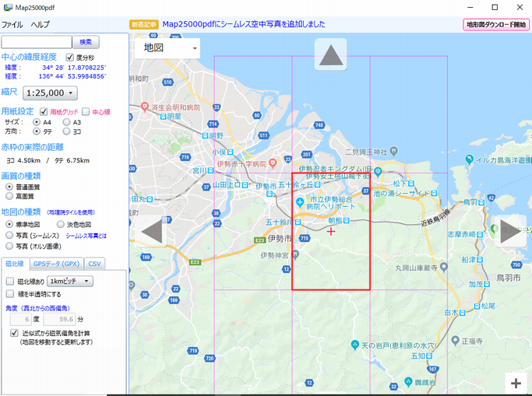Click the イルカ島海洋遊園 attraction marker
Viewport: 532px width, 396px height.
(469, 159)
